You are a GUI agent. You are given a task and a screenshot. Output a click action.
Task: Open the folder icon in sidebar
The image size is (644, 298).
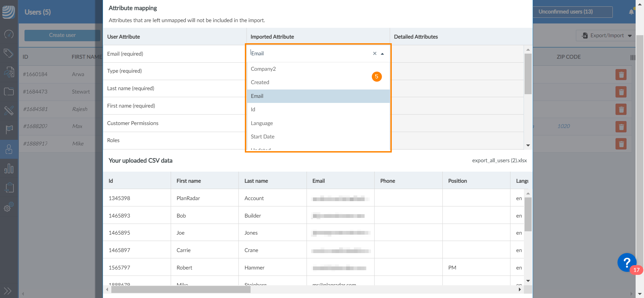(9, 92)
